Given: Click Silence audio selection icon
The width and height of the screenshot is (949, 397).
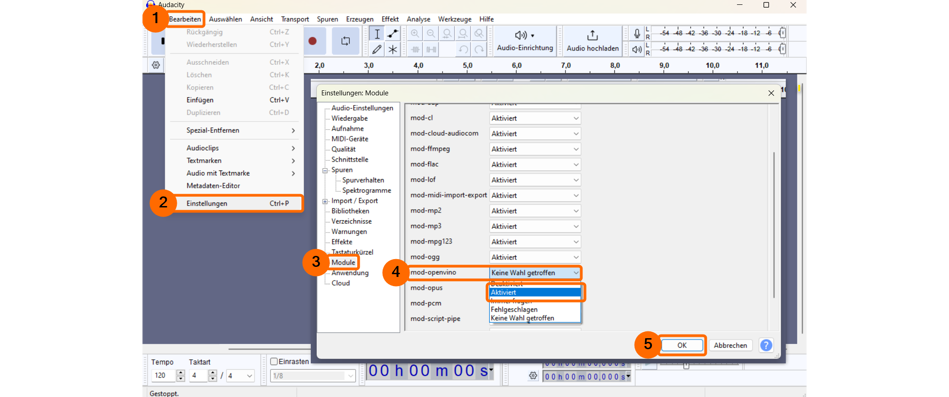Looking at the screenshot, I should 431,50.
